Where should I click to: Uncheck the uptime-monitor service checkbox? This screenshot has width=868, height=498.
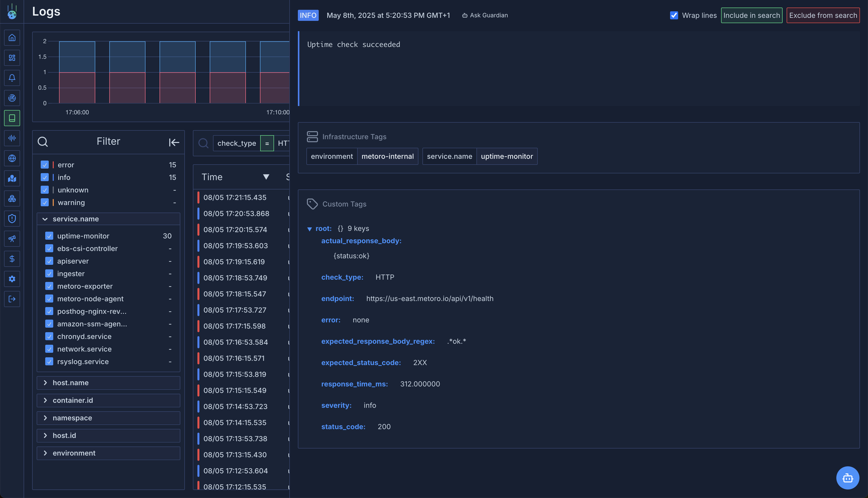point(49,236)
